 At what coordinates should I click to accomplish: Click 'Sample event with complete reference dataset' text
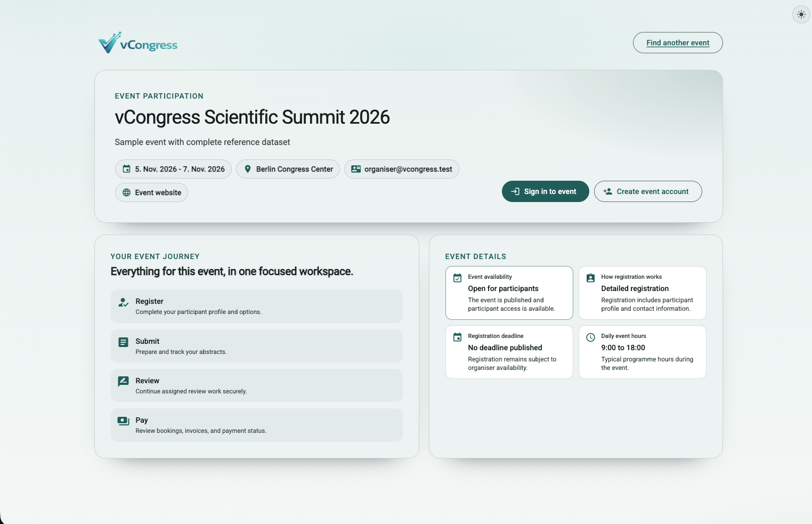tap(202, 142)
